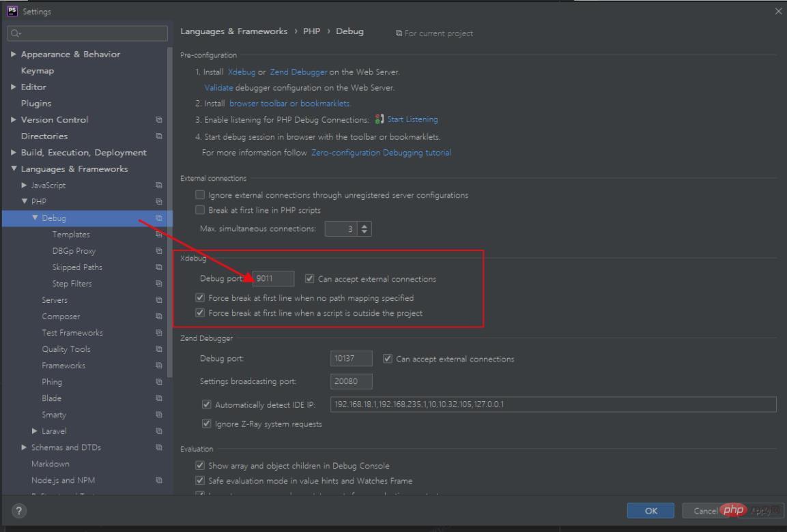The image size is (787, 532).
Task: Click project-level icon beside Phing
Action: (159, 382)
